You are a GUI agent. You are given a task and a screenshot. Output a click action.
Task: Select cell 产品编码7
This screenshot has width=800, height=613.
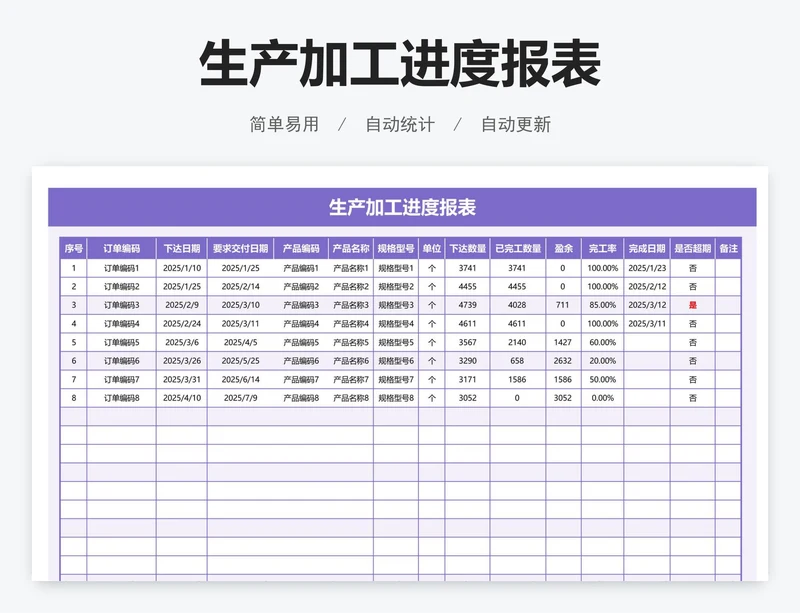click(301, 379)
